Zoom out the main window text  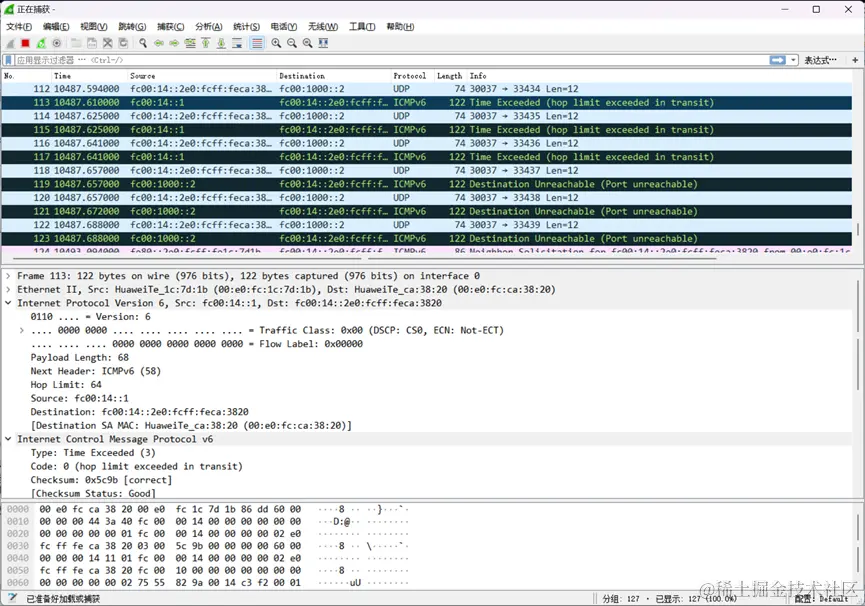[292, 43]
